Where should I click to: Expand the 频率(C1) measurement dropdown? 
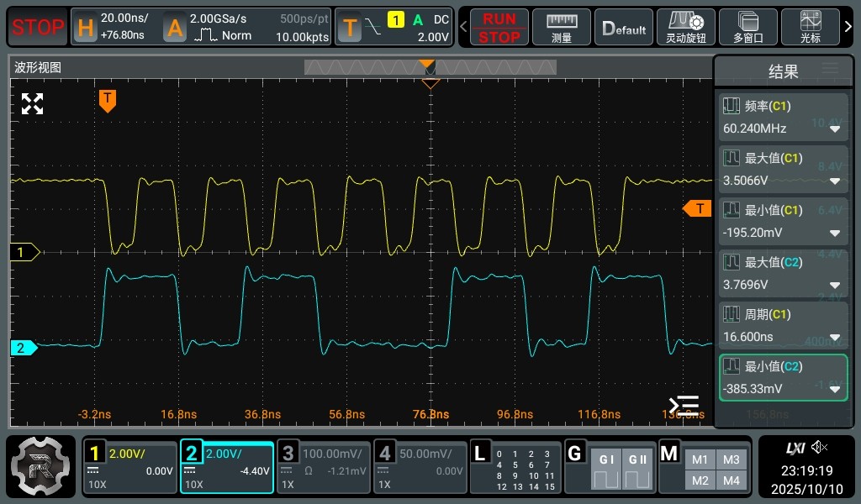[835, 129]
